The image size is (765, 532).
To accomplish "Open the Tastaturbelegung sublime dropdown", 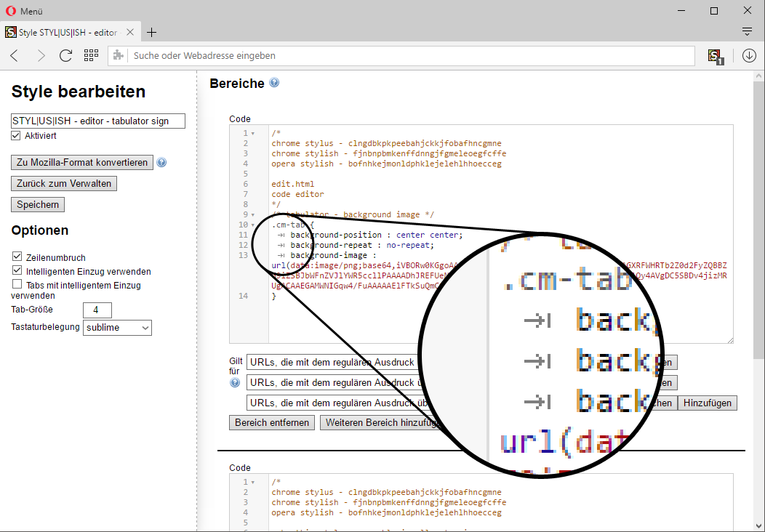I will tap(117, 328).
